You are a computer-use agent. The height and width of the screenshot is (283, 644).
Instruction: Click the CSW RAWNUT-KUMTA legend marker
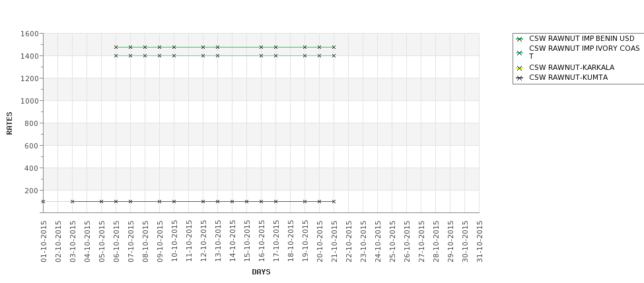[x=520, y=78]
